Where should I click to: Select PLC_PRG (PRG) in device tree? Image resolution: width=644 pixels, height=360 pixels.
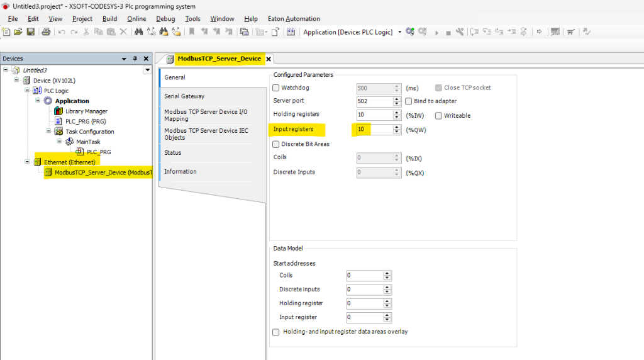[86, 121]
